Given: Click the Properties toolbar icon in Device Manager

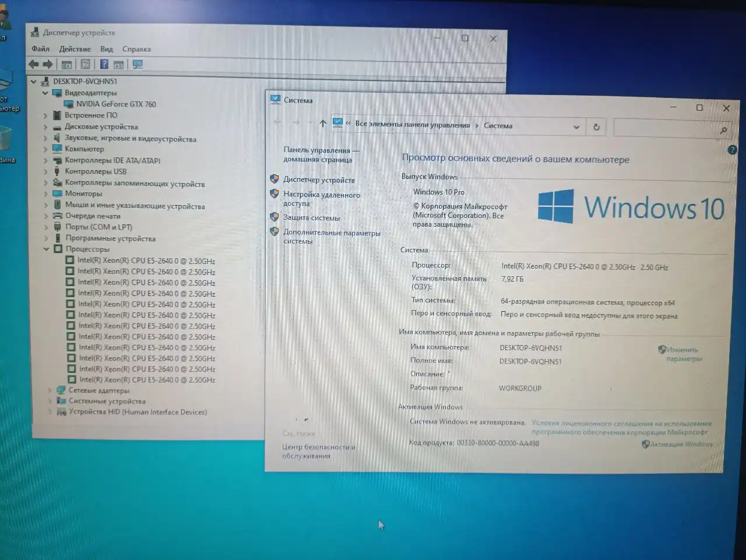Looking at the screenshot, I should point(85,64).
